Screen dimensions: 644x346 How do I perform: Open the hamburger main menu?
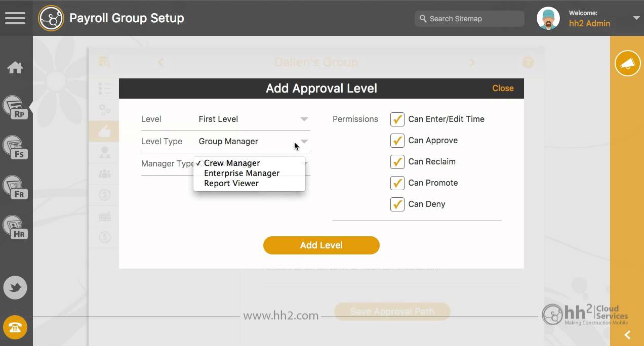15,18
